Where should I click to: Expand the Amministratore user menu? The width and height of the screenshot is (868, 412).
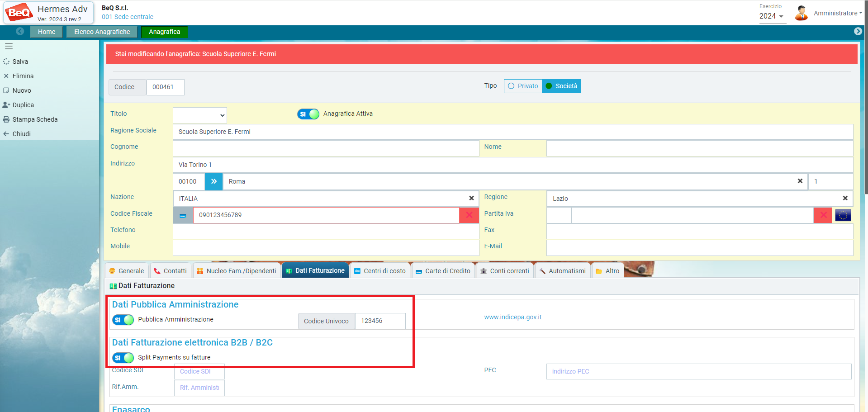click(x=837, y=13)
